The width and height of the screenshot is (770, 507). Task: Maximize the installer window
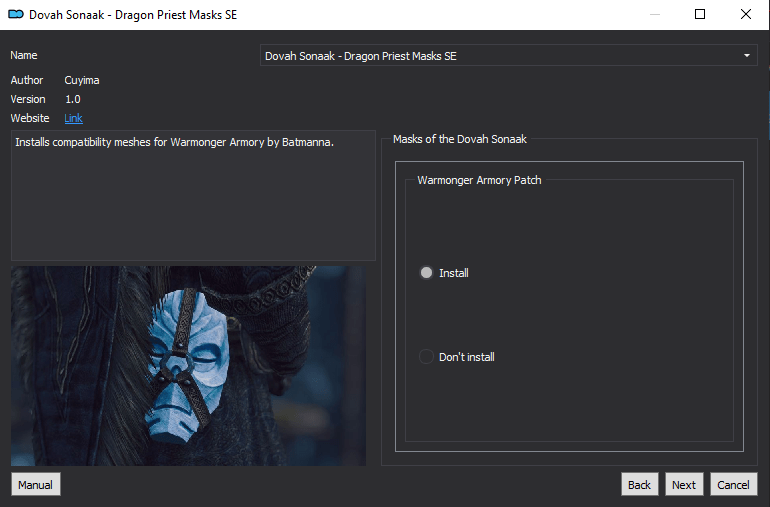700,14
